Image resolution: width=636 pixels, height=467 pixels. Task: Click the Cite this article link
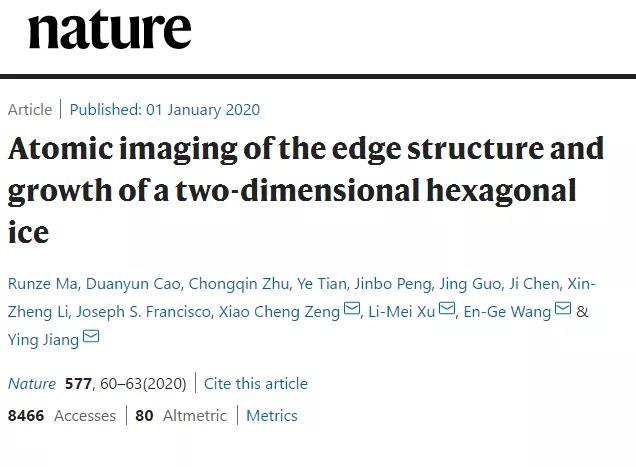[x=256, y=383]
